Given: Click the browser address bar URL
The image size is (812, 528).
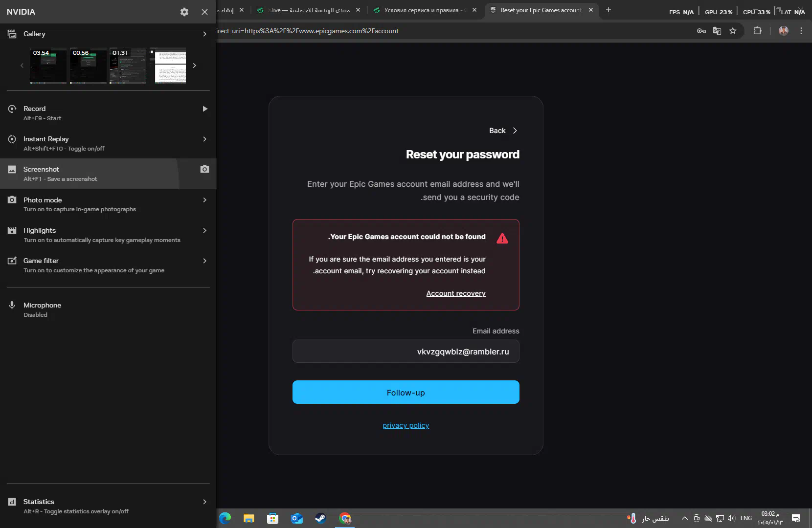Looking at the screenshot, I should [308, 31].
